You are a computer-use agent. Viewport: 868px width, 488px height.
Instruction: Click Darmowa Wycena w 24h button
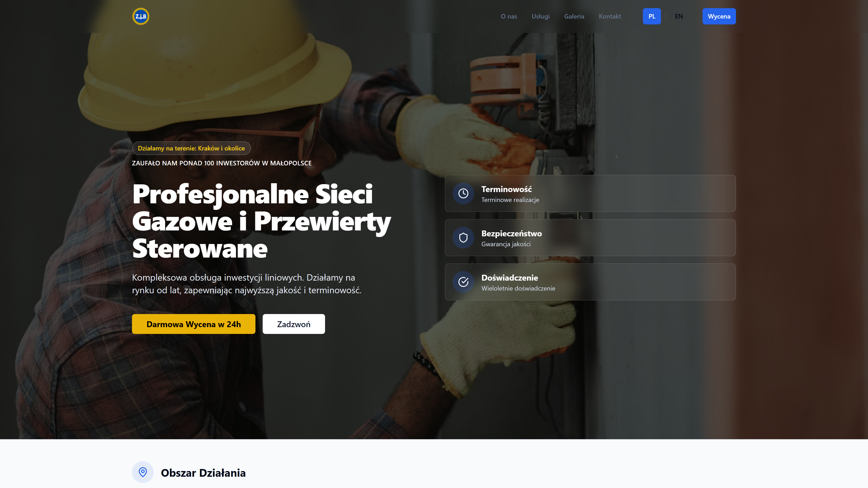(x=194, y=324)
